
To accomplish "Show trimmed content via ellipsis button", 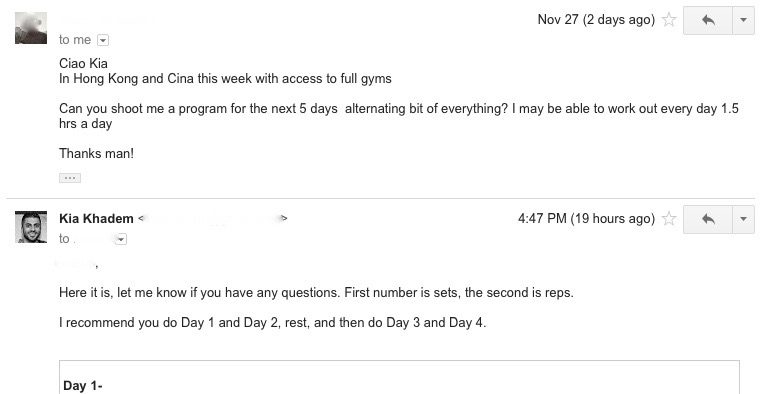I will point(70,178).
